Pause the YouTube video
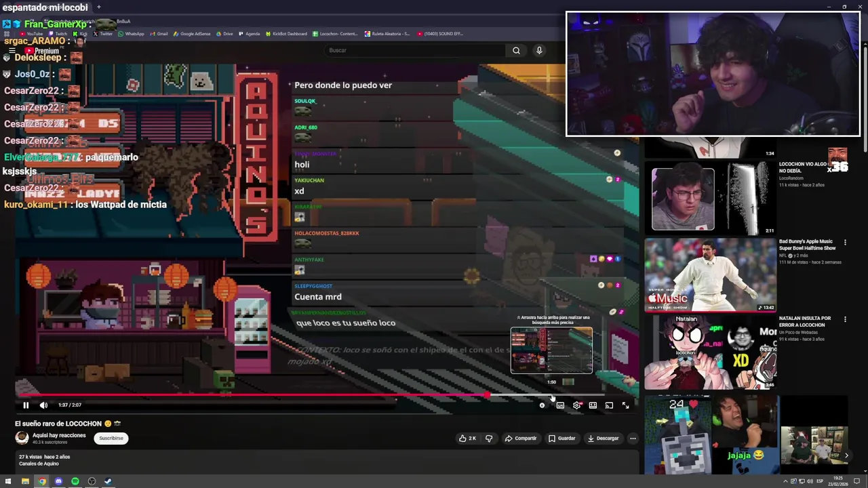 tap(26, 405)
